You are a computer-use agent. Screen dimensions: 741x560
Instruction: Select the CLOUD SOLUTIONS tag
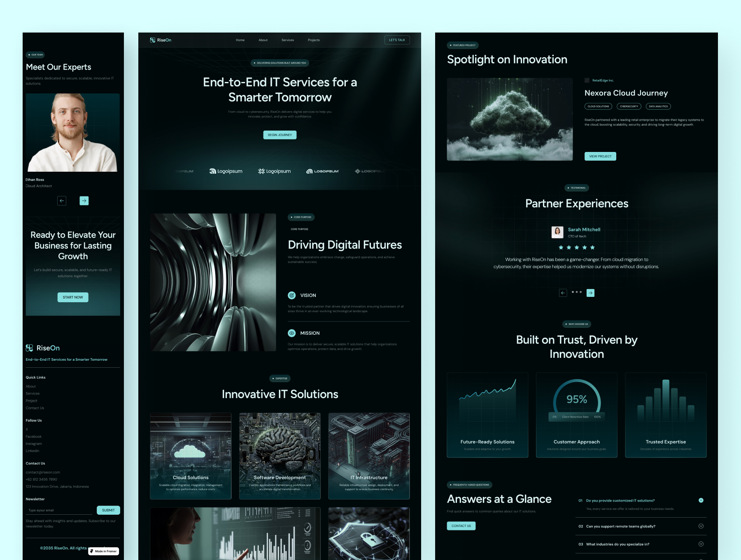598,106
